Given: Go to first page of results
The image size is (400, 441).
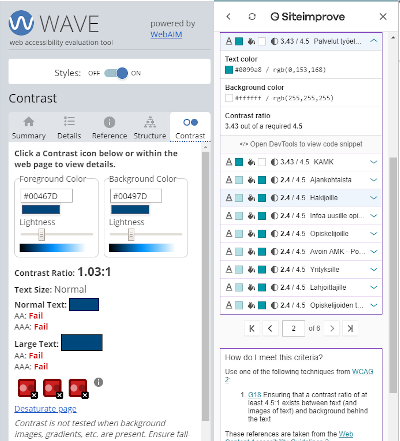Looking at the screenshot, I should [x=252, y=328].
